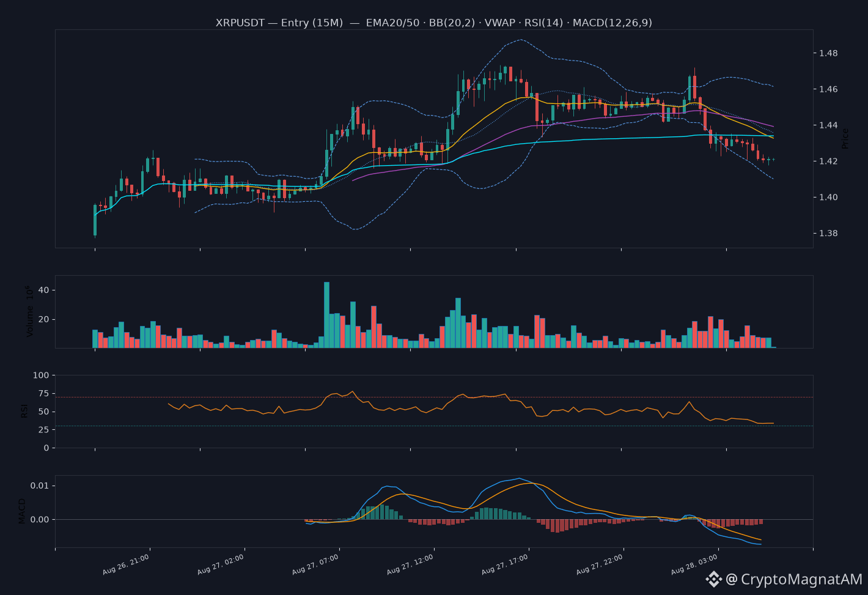This screenshot has width=868, height=595.
Task: Click the "Aug 26, 21:00" time label
Action: [x=126, y=564]
